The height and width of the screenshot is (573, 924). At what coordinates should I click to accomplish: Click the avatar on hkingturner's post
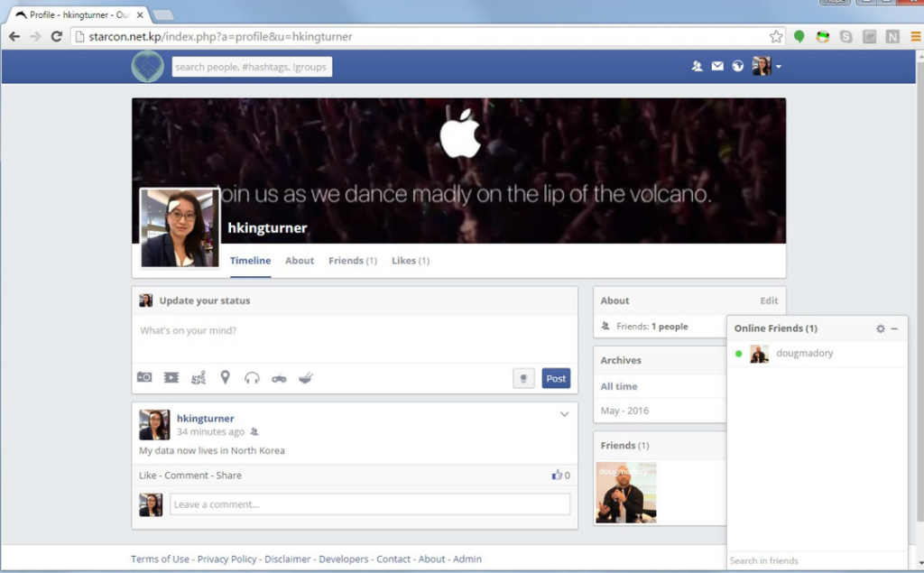click(154, 424)
